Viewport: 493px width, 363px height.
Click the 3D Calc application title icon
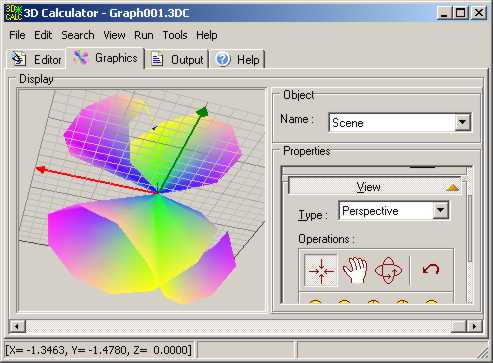tap(13, 13)
